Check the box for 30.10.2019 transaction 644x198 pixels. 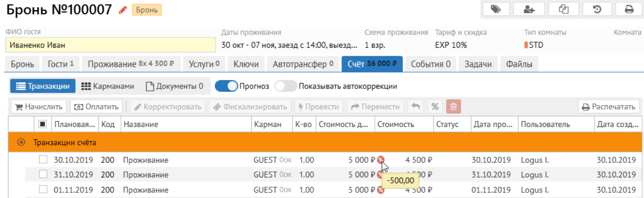click(43, 160)
